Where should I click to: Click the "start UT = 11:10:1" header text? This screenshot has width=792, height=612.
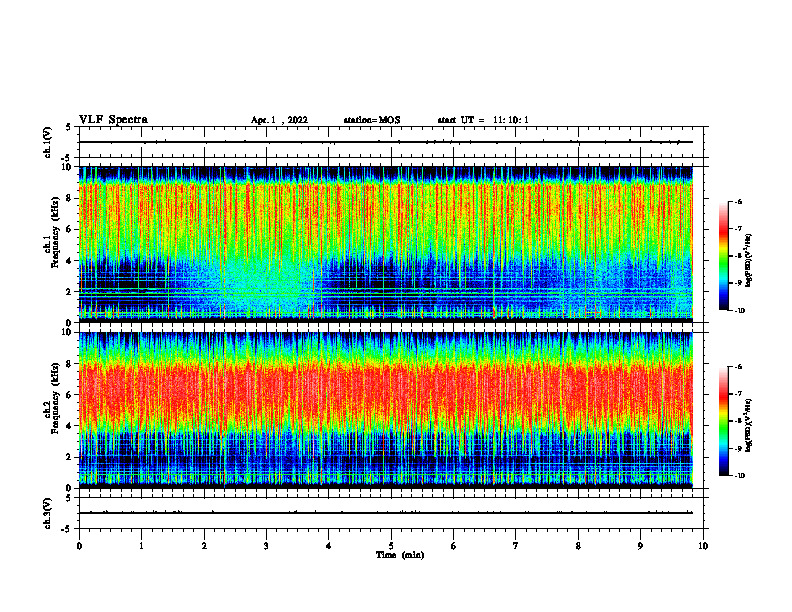pyautogui.click(x=483, y=120)
